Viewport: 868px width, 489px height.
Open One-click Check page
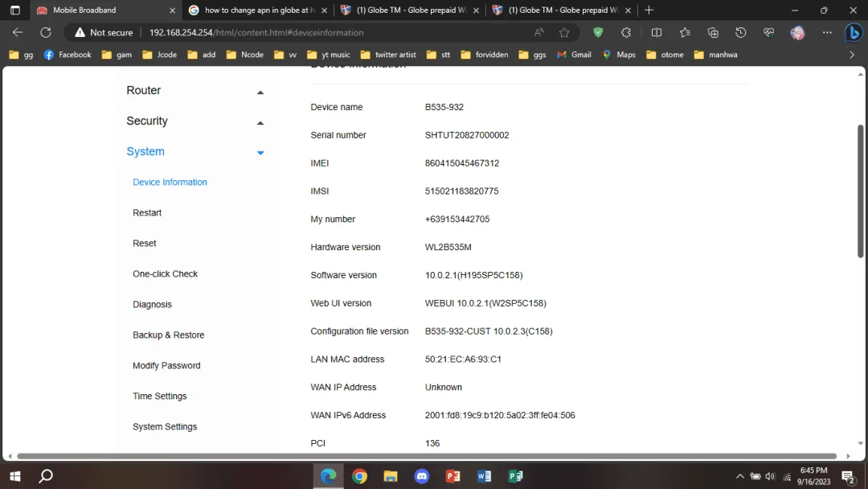click(x=165, y=273)
